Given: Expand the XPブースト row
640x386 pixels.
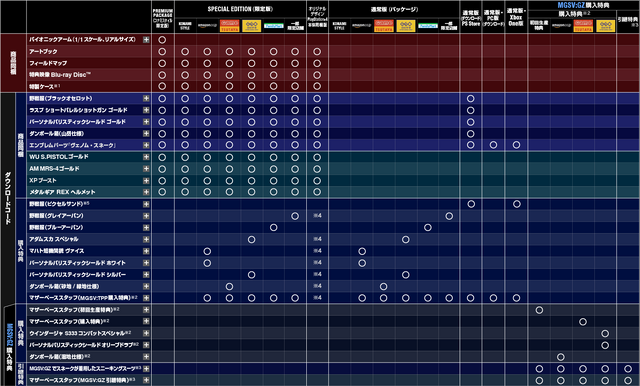Looking at the screenshot, I should tap(146, 180).
